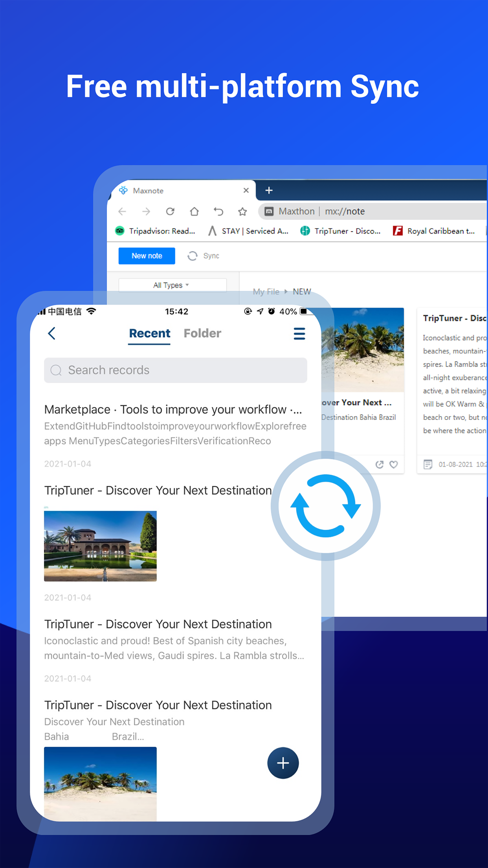
Task: Open the hamburger menu in mobile app
Action: click(299, 334)
